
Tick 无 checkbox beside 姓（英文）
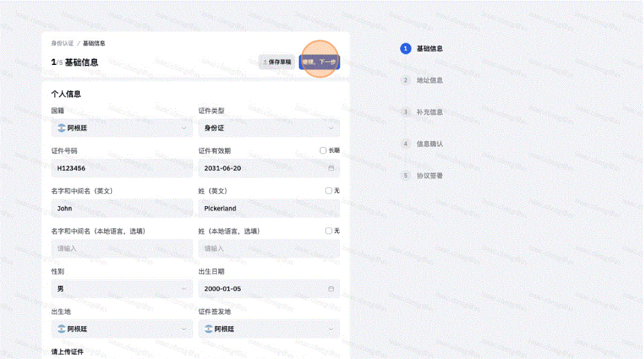pyautogui.click(x=329, y=190)
